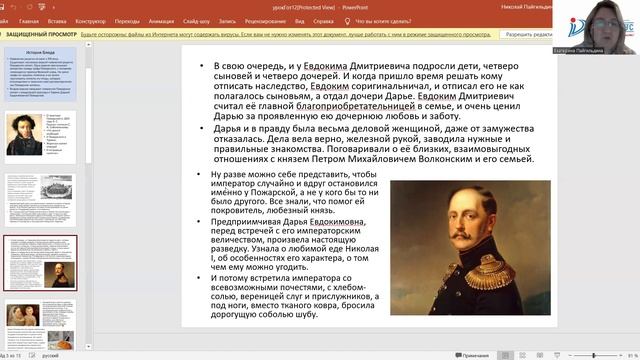
Task: Click the slide counter in the status bar
Action: point(11,356)
